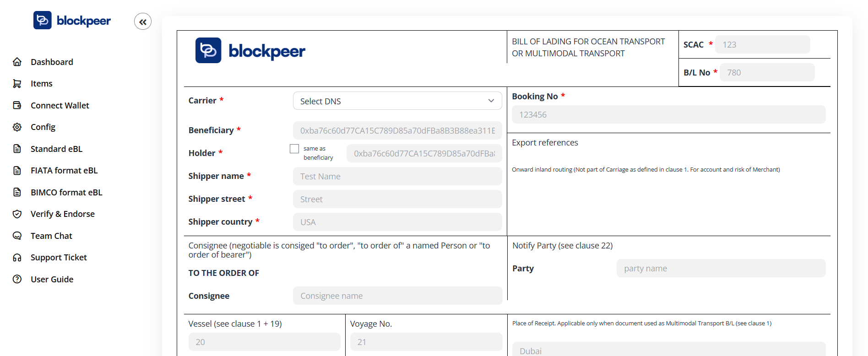This screenshot has width=868, height=356.
Task: Go to FIATA format eBL page
Action: (64, 171)
